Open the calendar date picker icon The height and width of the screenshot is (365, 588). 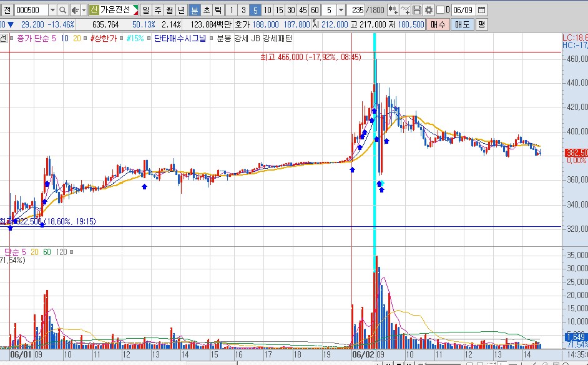coord(482,10)
